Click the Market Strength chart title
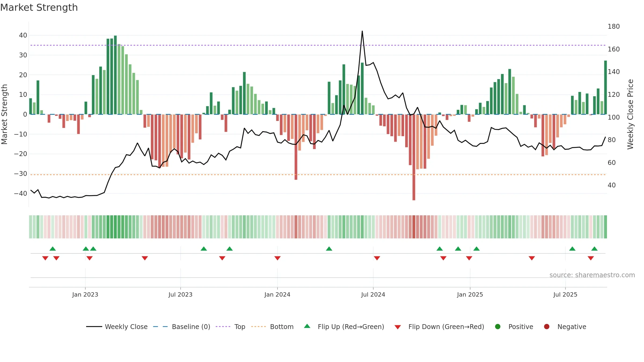 39,8
